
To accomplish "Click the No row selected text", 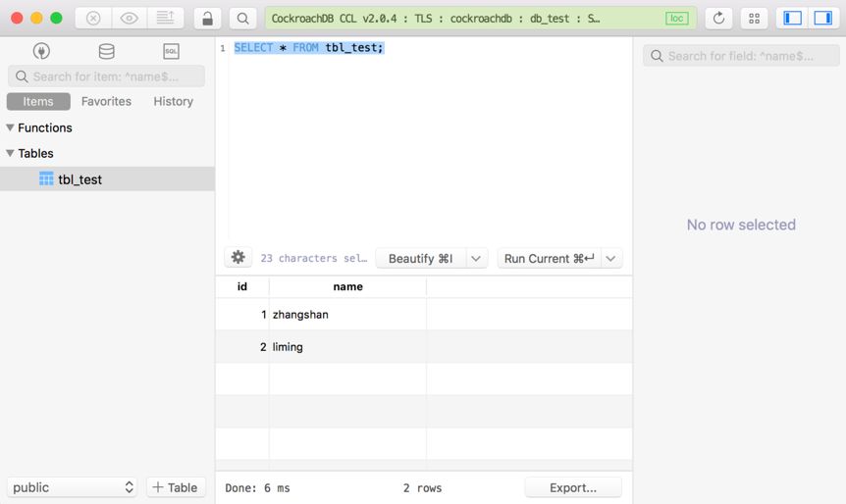I will point(741,225).
